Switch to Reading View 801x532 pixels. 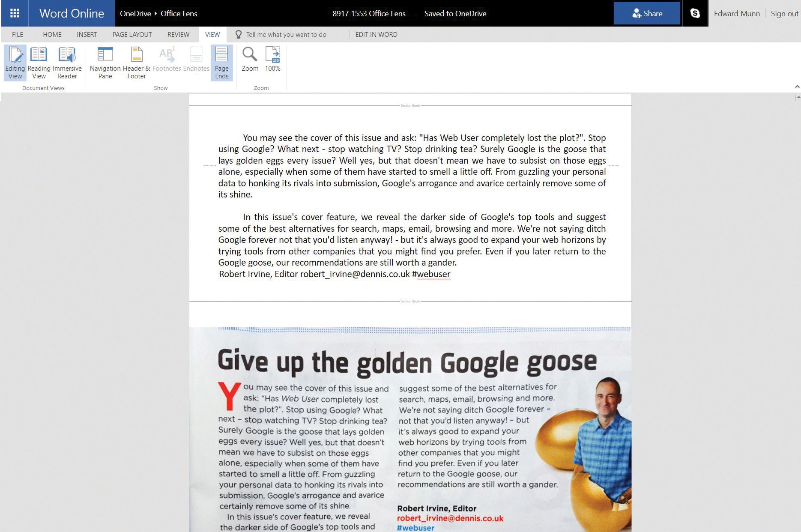[x=39, y=63]
